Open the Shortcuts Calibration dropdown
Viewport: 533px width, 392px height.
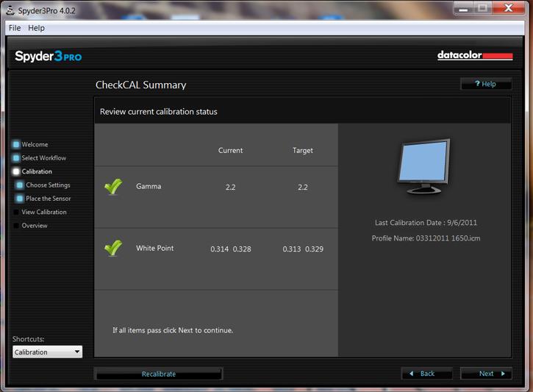(x=47, y=352)
